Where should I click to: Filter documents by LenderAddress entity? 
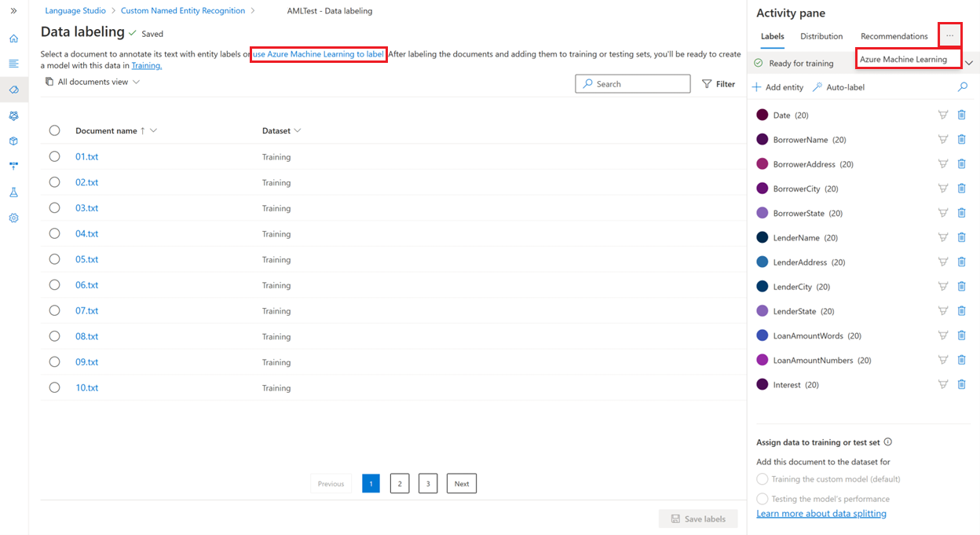943,262
